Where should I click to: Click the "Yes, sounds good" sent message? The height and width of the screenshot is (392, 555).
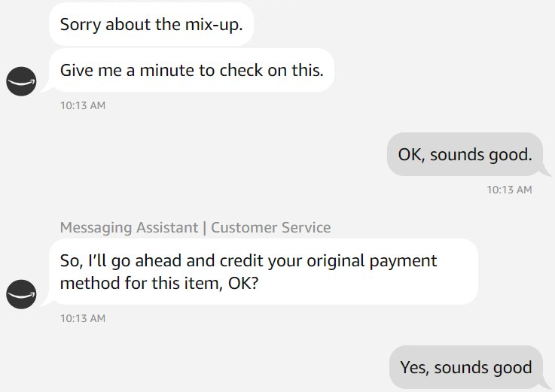coord(465,367)
